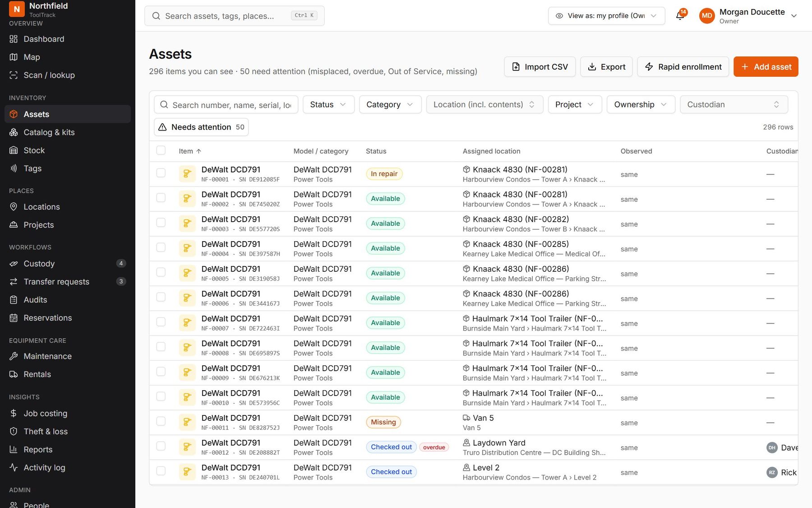812x508 pixels.
Task: Click the Export button
Action: pos(606,66)
